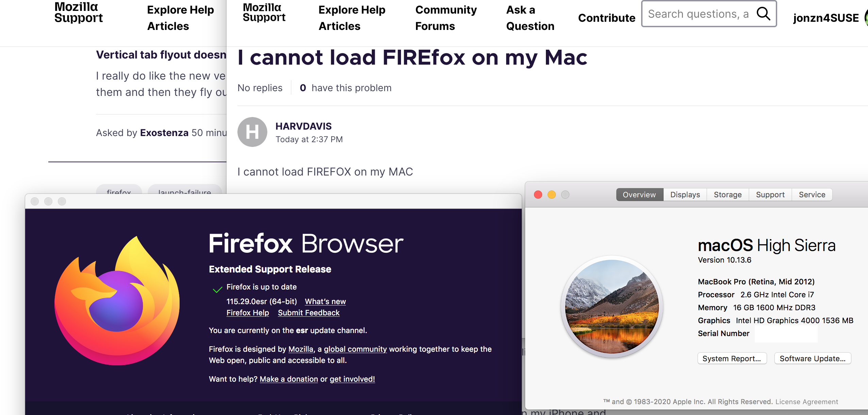Switch to the Displays tab
Screen dimensions: 868x415
coord(685,195)
